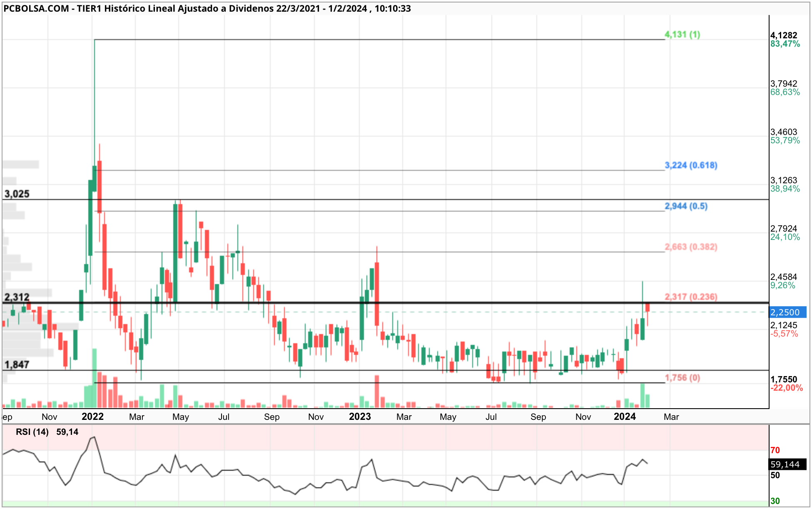Click the RSI 50 midline label
Viewport: 812px width, 509px height.
click(x=775, y=475)
